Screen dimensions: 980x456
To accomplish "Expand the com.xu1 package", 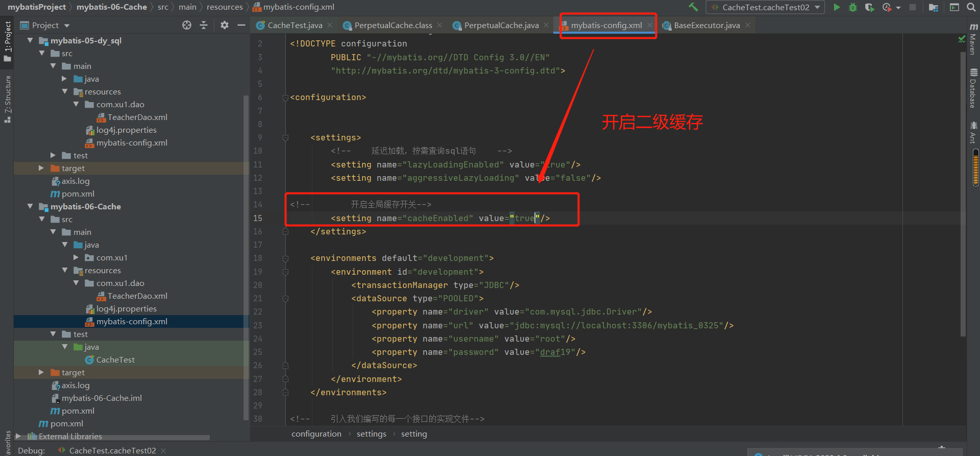I will click(76, 257).
